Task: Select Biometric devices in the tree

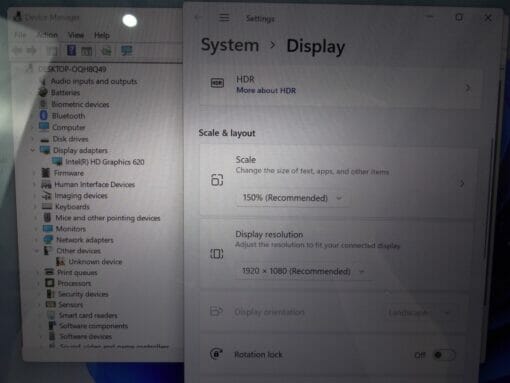Action: click(80, 104)
